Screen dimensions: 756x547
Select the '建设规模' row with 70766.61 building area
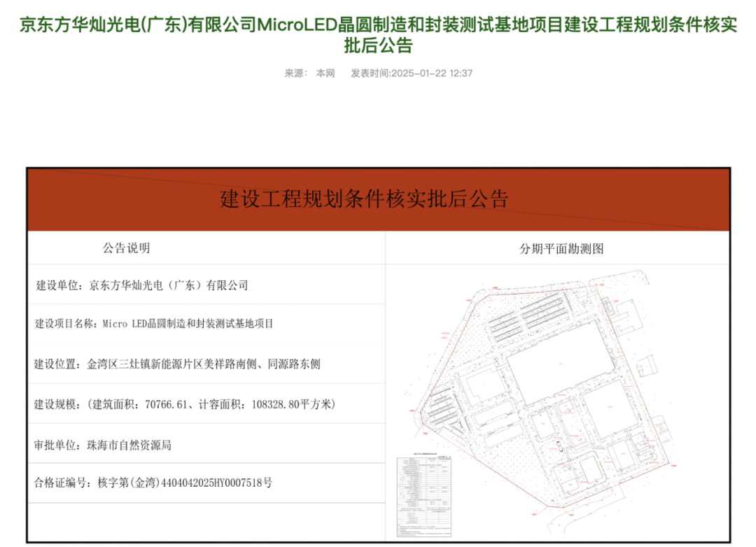click(x=206, y=404)
